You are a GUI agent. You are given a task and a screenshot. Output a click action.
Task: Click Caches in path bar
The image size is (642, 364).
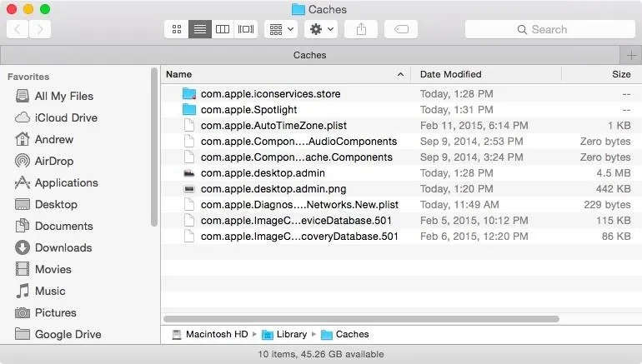click(x=344, y=335)
